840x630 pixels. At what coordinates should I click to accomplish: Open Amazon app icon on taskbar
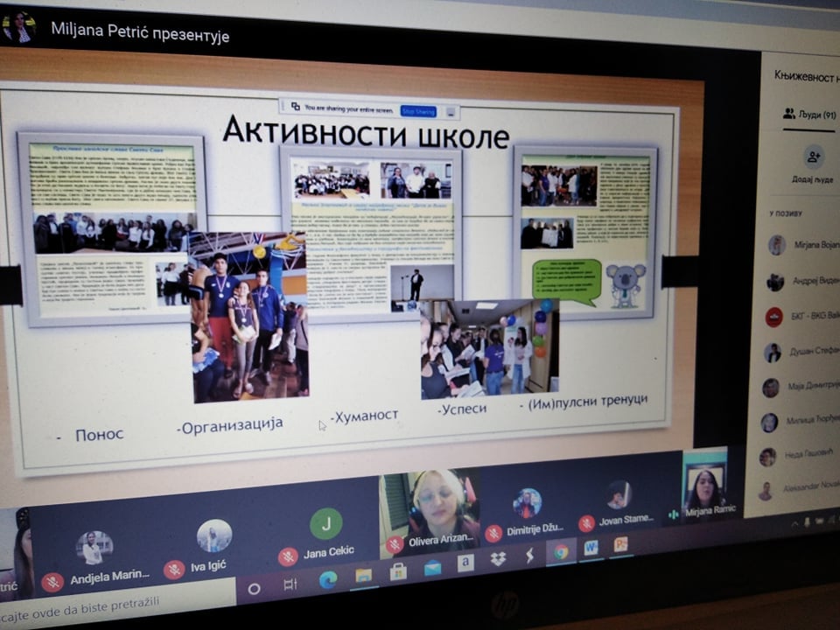[465, 563]
